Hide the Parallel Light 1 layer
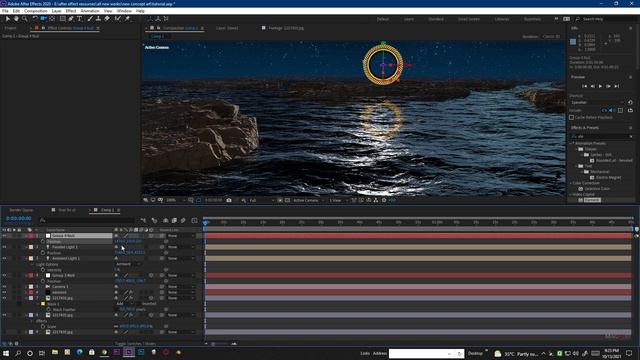This screenshot has width=640, height=360. (4, 247)
